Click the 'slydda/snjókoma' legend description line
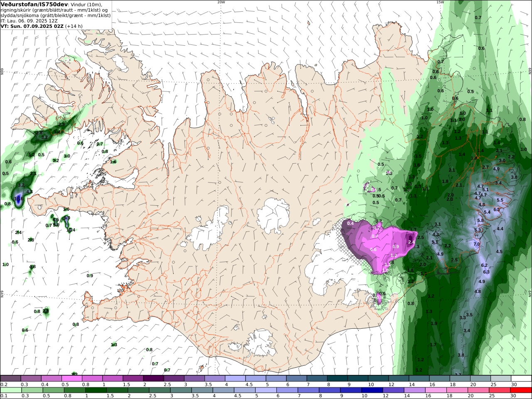 pyautogui.click(x=56, y=15)
